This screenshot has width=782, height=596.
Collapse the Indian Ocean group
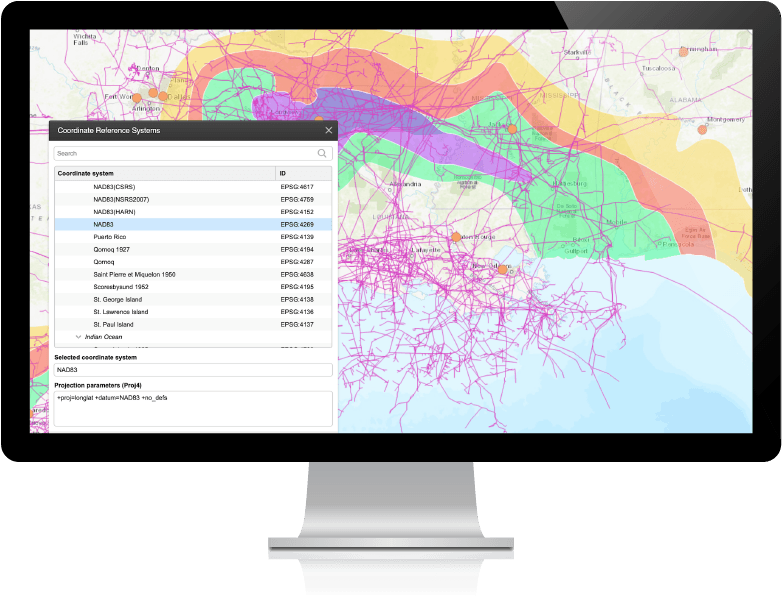coord(78,337)
